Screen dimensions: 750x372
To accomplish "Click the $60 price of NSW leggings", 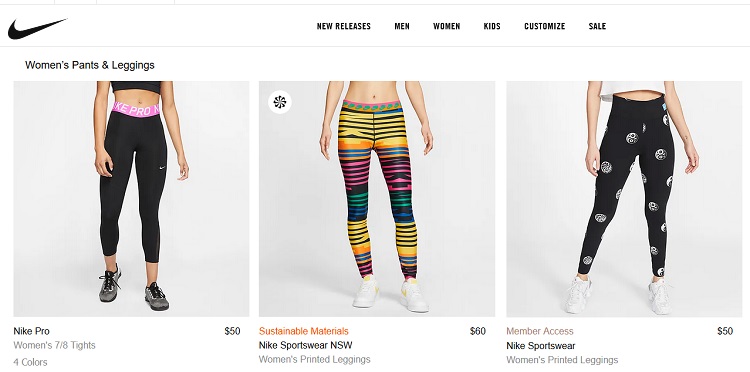I will (x=478, y=331).
